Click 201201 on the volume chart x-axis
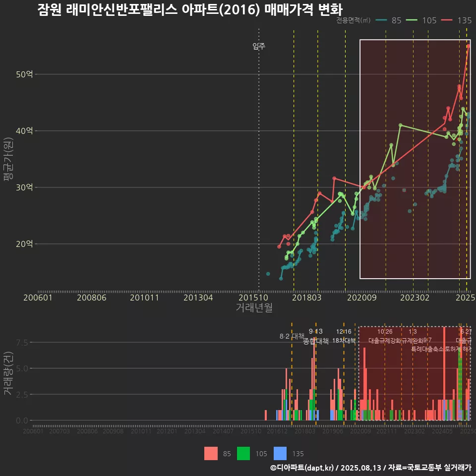This screenshot has width=476, height=476. (x=167, y=431)
